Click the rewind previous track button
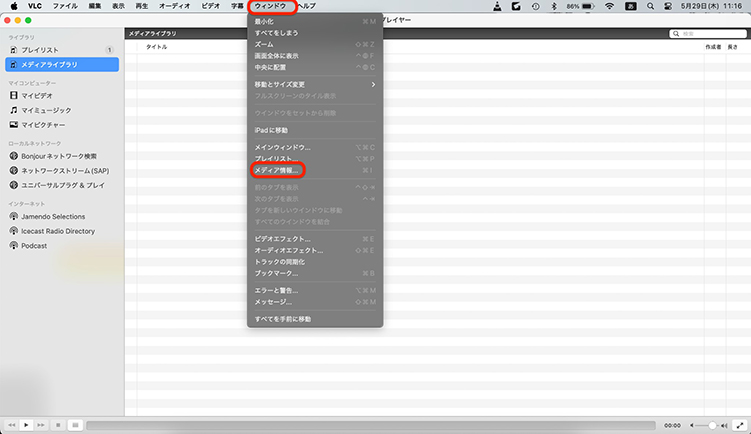The width and height of the screenshot is (751, 434). pos(11,425)
